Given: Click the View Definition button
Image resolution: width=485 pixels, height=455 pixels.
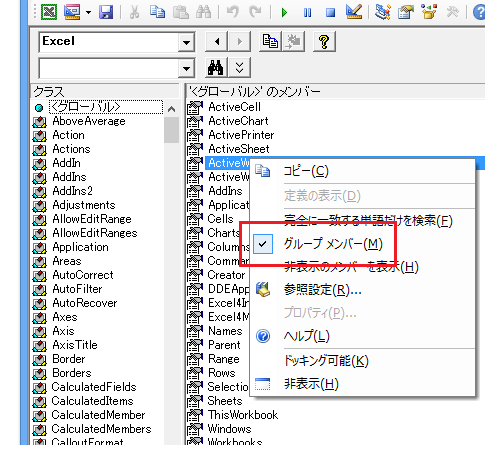Looking at the screenshot, I should point(293,42).
